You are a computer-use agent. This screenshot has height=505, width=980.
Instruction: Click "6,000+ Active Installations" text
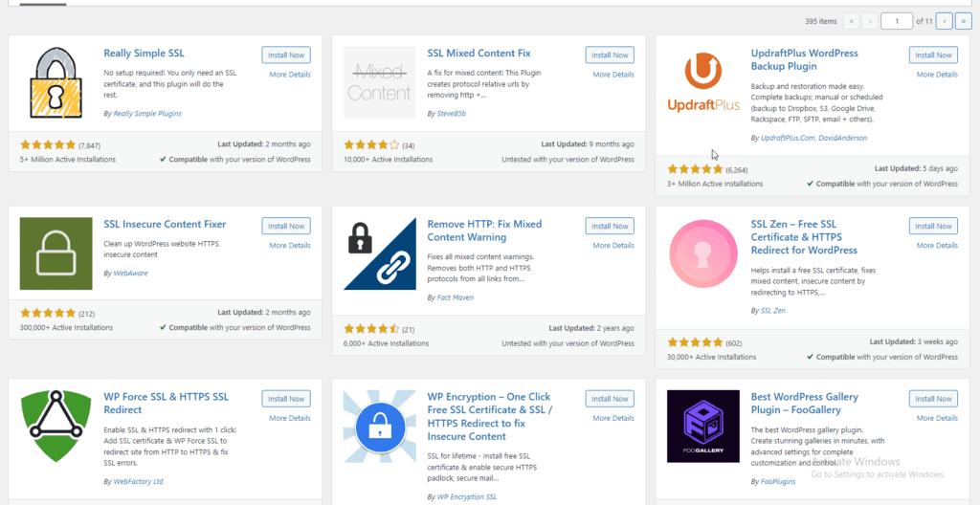tap(387, 343)
